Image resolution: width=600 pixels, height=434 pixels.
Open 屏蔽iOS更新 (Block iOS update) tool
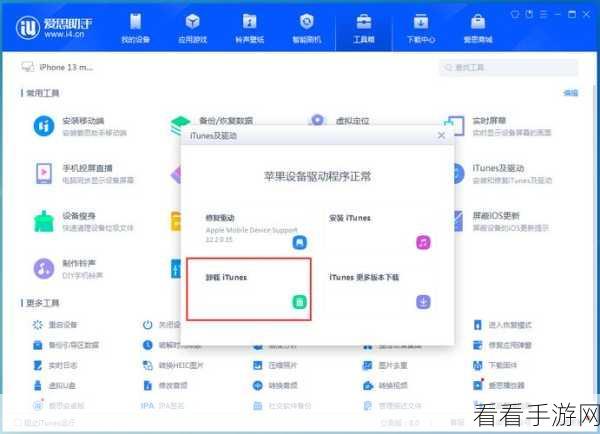point(502,221)
